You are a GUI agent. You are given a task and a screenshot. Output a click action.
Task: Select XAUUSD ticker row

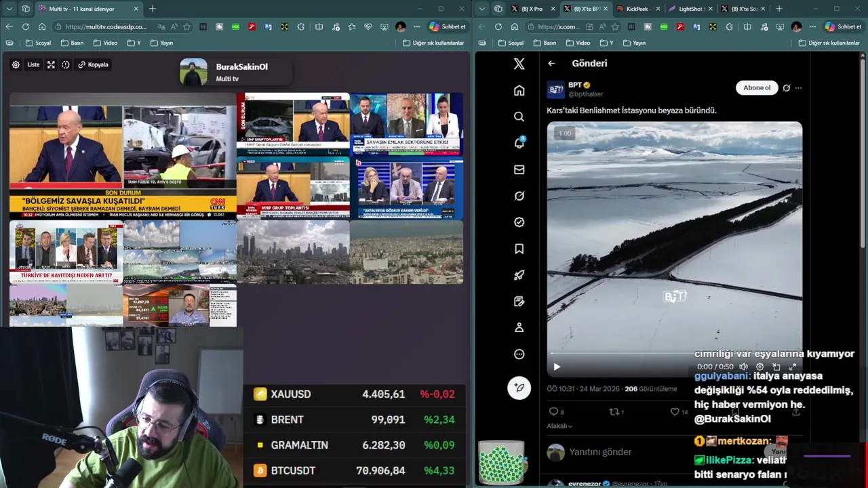[x=354, y=394]
